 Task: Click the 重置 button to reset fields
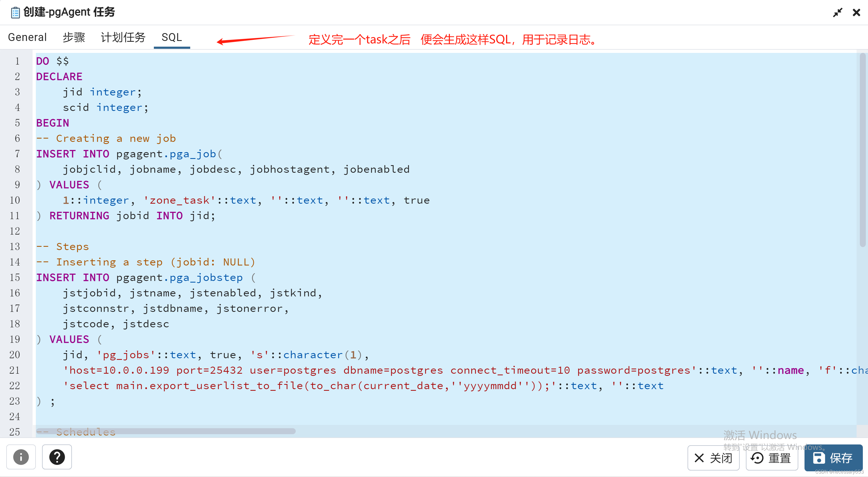772,458
